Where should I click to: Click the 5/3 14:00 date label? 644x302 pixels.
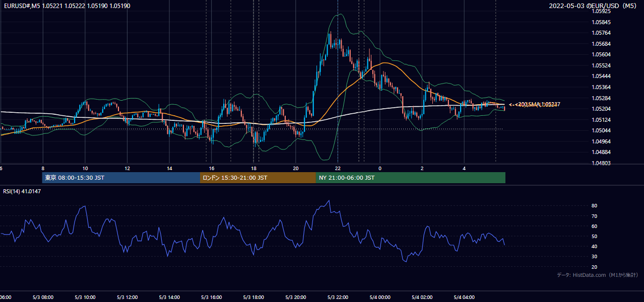[x=169, y=297]
